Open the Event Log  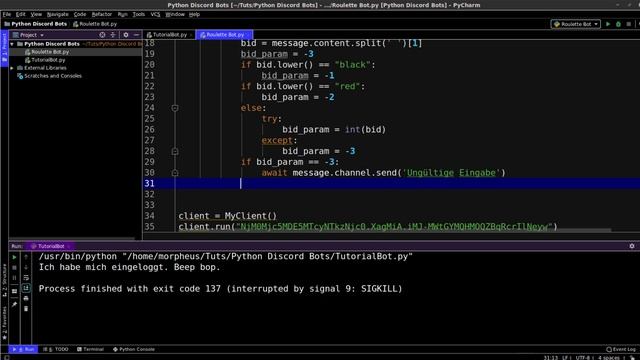[621, 349]
